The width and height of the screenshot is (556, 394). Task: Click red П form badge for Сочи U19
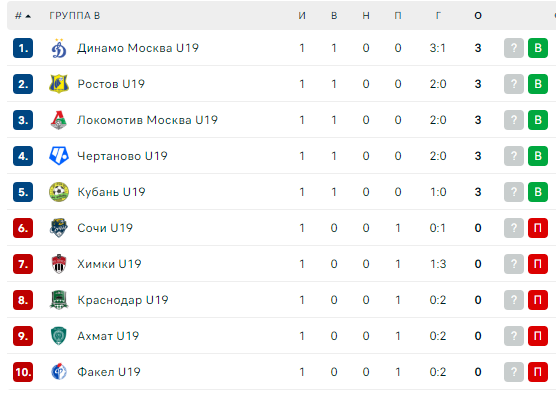click(x=538, y=228)
